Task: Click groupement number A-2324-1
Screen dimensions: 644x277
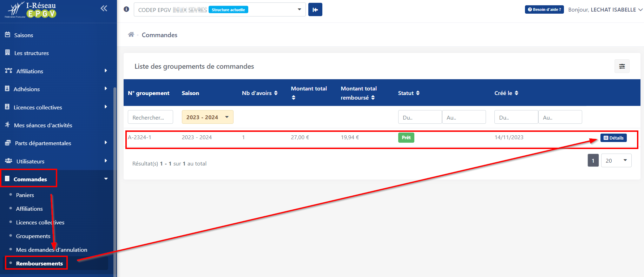Action: coord(139,137)
